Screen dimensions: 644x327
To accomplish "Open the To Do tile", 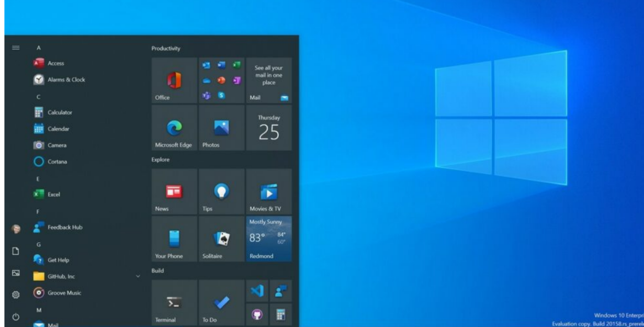I will pos(221,303).
